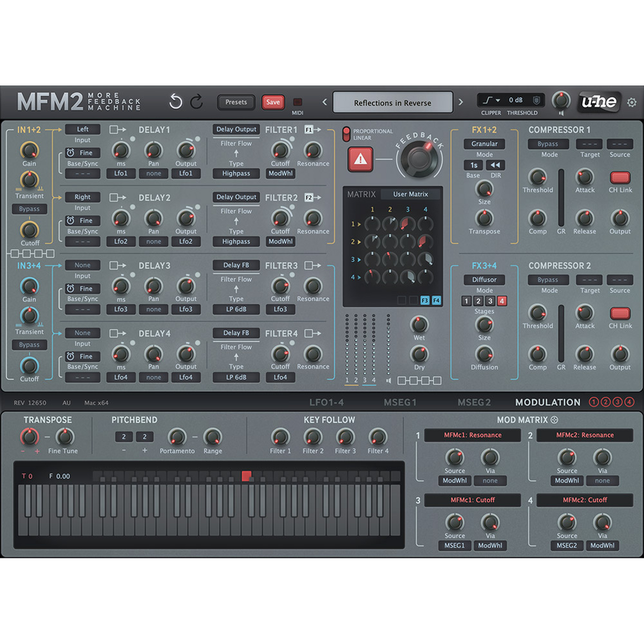This screenshot has height=644, width=644.
Task: Click the large Feedback knob
Action: tap(419, 159)
